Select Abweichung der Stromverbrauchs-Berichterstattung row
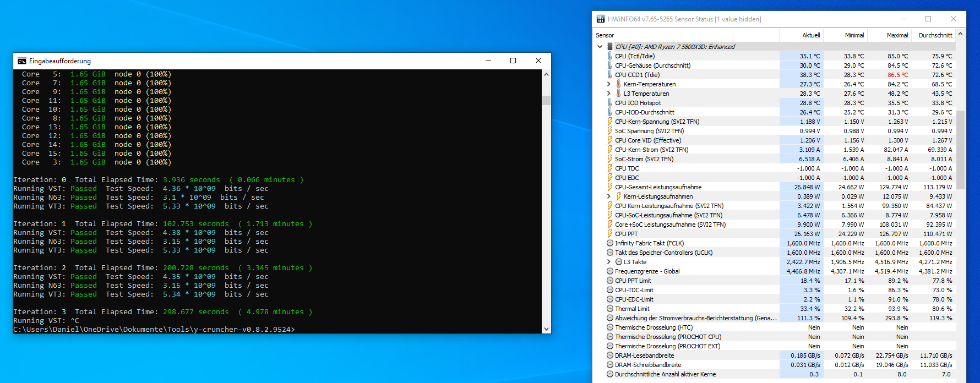The height and width of the screenshot is (383, 980). [774, 318]
